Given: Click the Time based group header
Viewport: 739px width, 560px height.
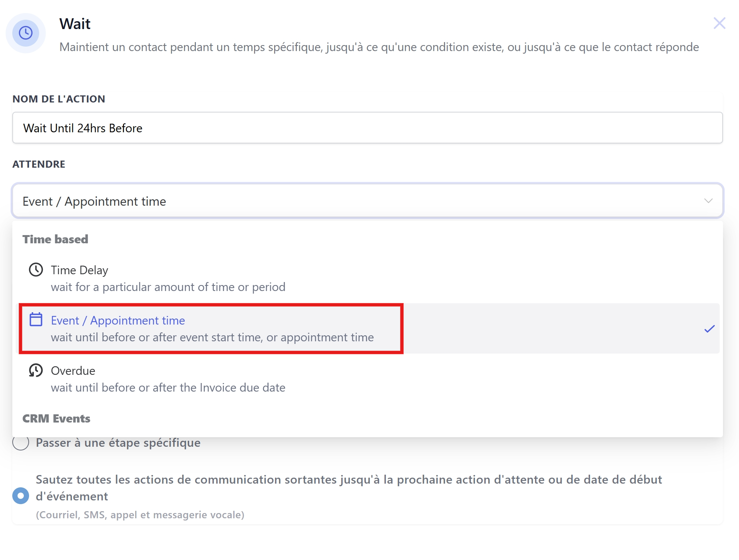Looking at the screenshot, I should pos(55,239).
